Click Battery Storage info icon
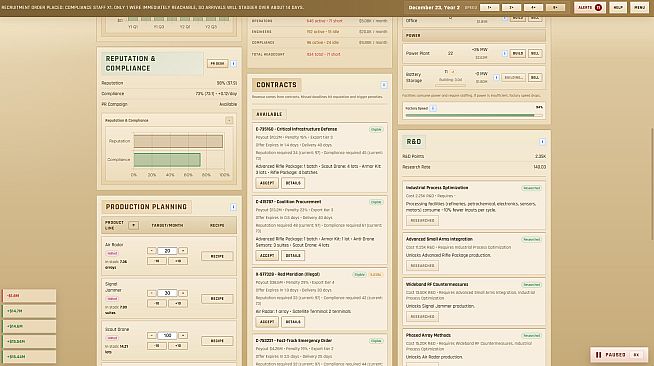This screenshot has width=654, height=366. [x=496, y=78]
